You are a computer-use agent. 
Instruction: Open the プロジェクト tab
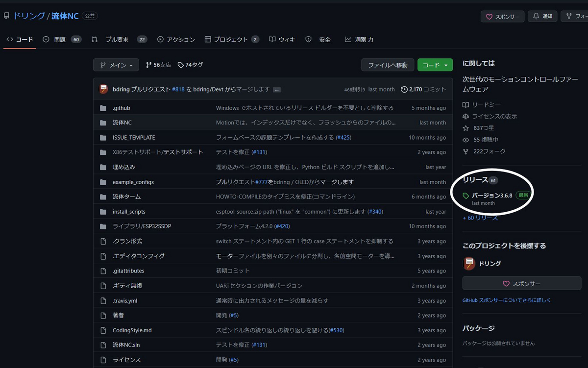[232, 39]
